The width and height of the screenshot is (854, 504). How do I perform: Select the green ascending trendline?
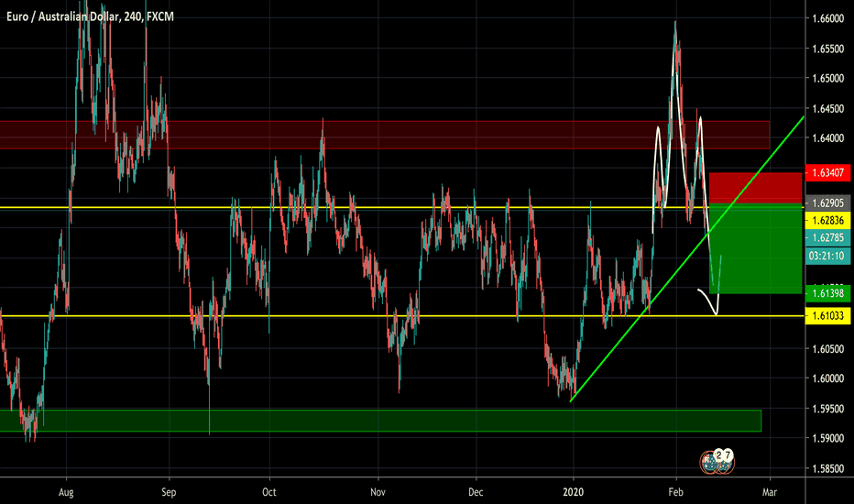(x=687, y=258)
